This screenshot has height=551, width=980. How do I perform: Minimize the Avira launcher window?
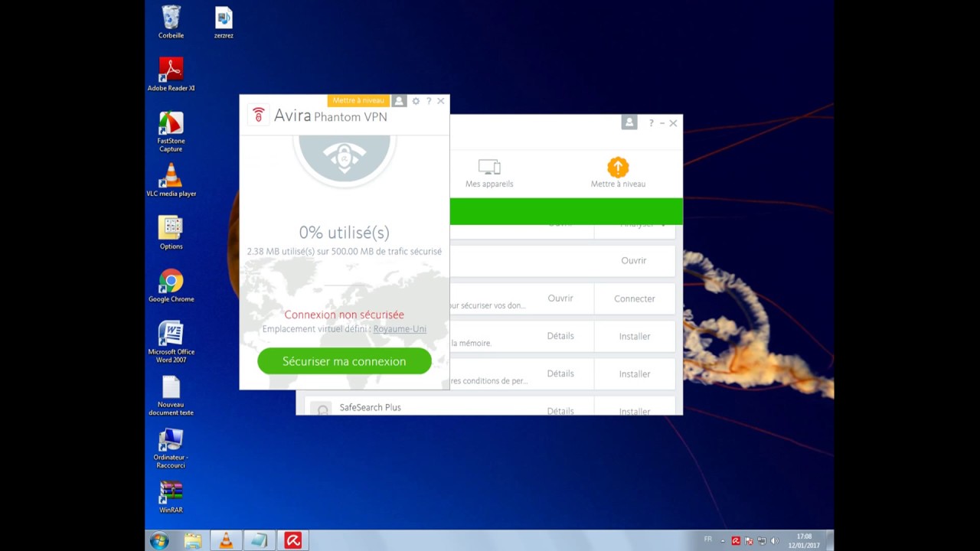662,123
